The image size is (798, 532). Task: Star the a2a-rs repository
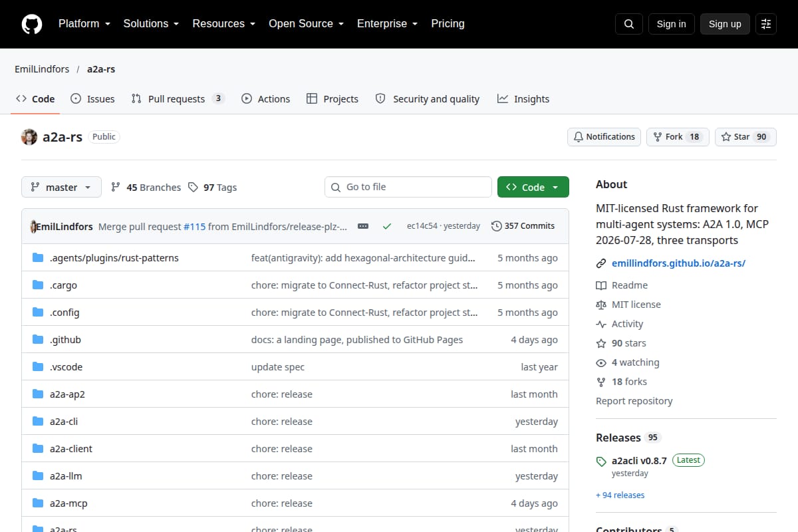click(x=745, y=137)
